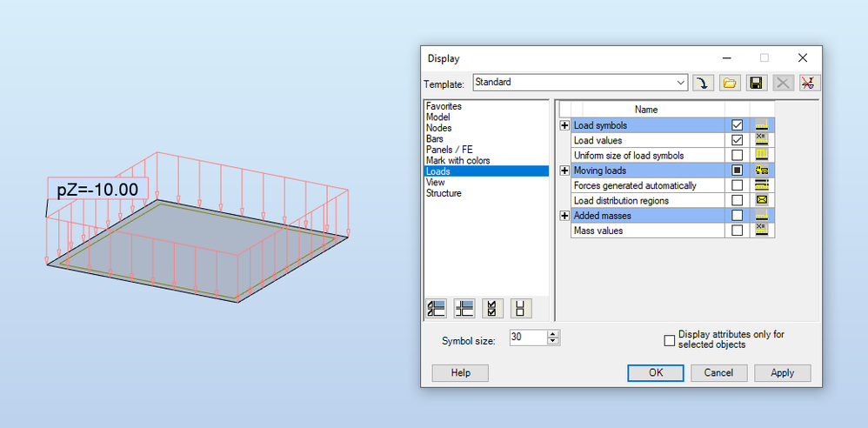868x428 pixels.
Task: Uncheck the Load values checkbox
Action: click(x=737, y=140)
